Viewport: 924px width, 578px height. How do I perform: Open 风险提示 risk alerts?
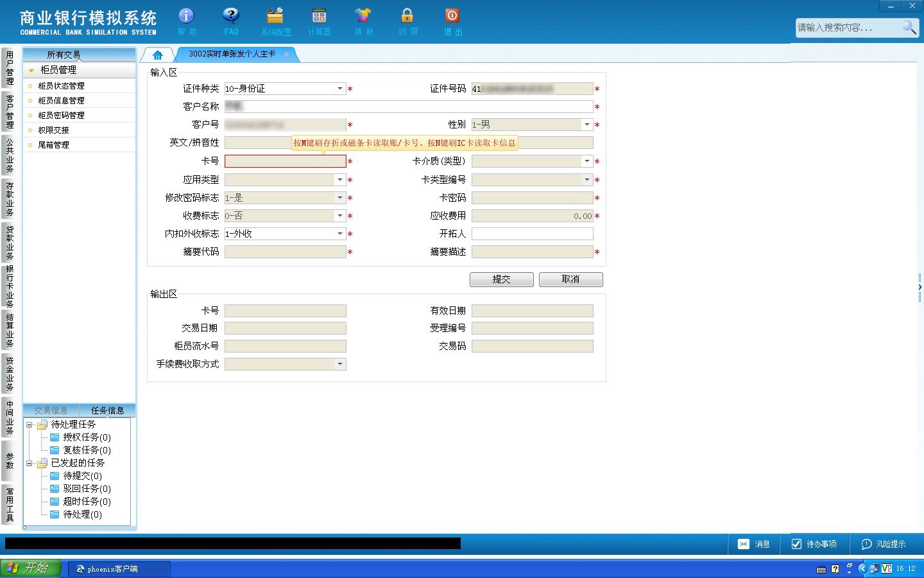coord(883,544)
